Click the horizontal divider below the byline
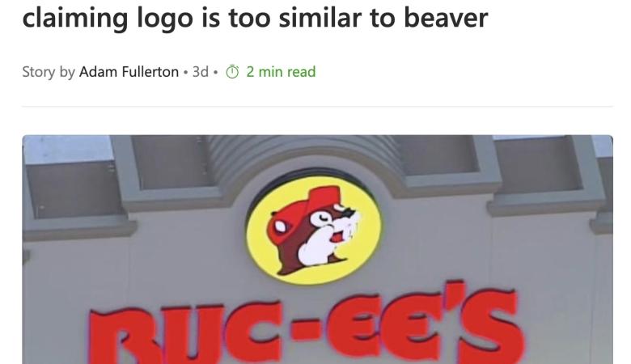This screenshot has width=631, height=364. pyautogui.click(x=317, y=107)
